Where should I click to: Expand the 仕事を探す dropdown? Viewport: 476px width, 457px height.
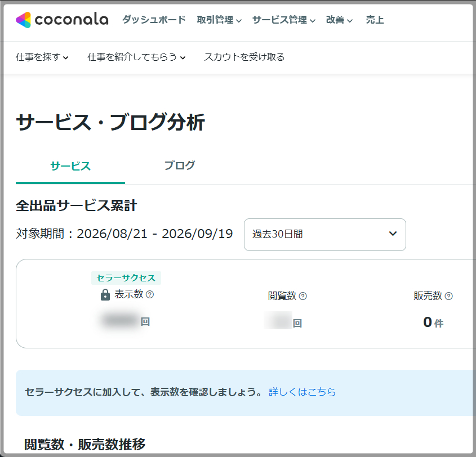coord(42,57)
